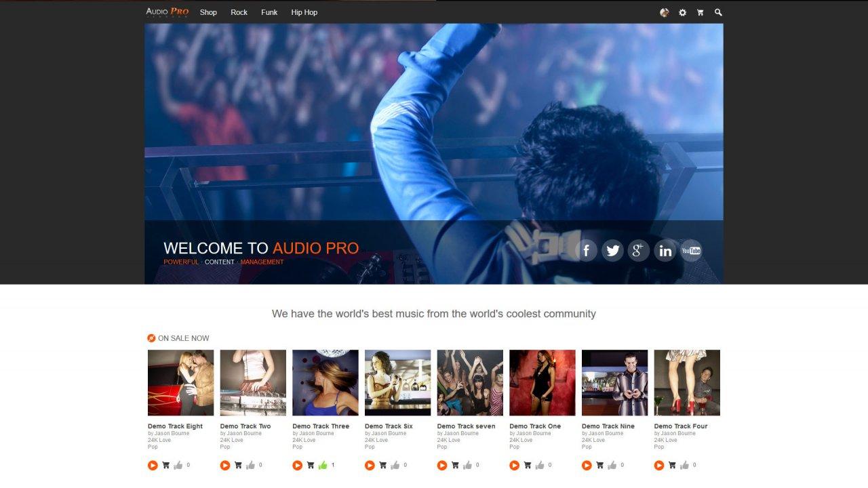Play Demo Track Nine

coord(587,466)
